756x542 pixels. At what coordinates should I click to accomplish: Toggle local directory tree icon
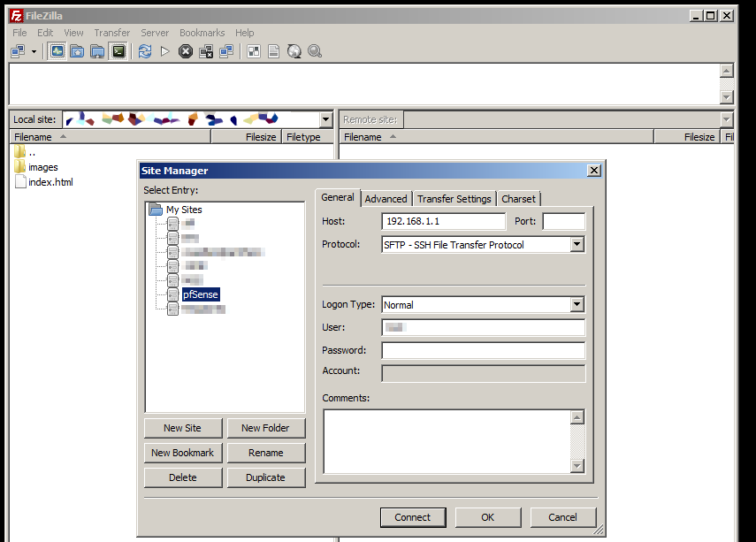pos(77,51)
